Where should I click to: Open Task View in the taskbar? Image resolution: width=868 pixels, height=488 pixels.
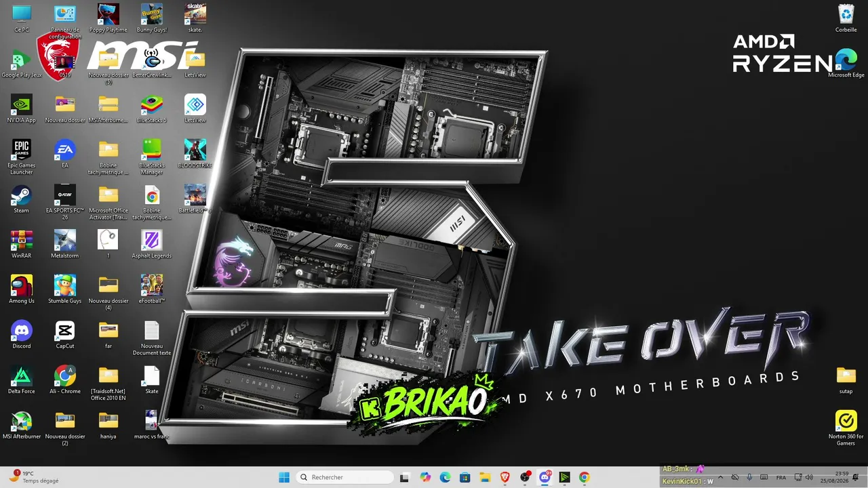pyautogui.click(x=405, y=477)
